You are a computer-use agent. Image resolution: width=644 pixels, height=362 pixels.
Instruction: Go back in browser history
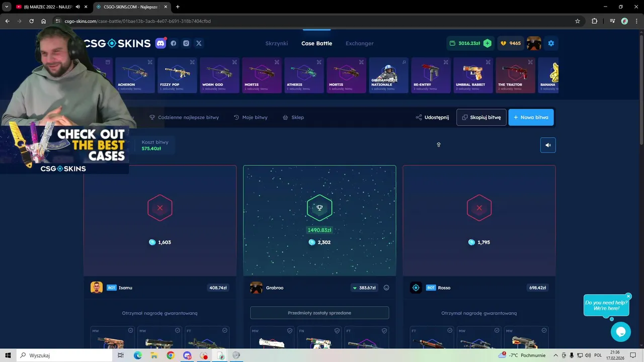7,21
